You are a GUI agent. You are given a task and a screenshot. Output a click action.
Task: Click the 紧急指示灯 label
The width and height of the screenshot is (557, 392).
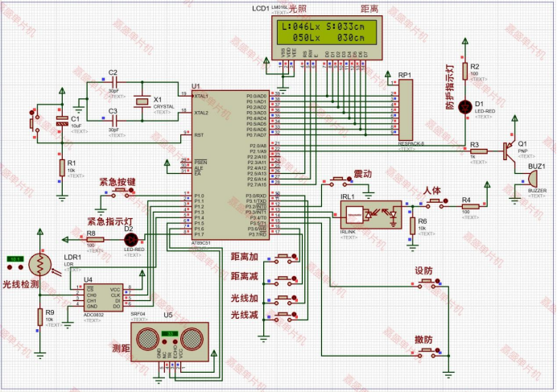pyautogui.click(x=110, y=222)
